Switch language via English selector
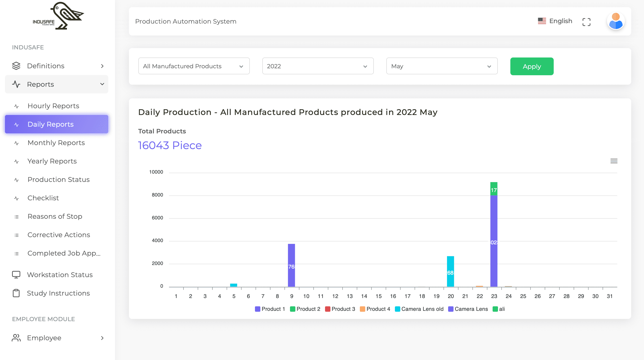 tap(555, 21)
